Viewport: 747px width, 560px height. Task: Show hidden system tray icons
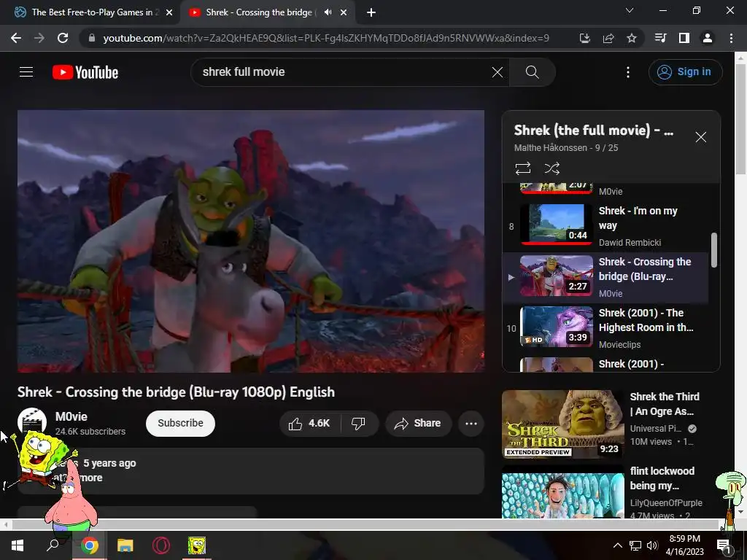(x=617, y=545)
